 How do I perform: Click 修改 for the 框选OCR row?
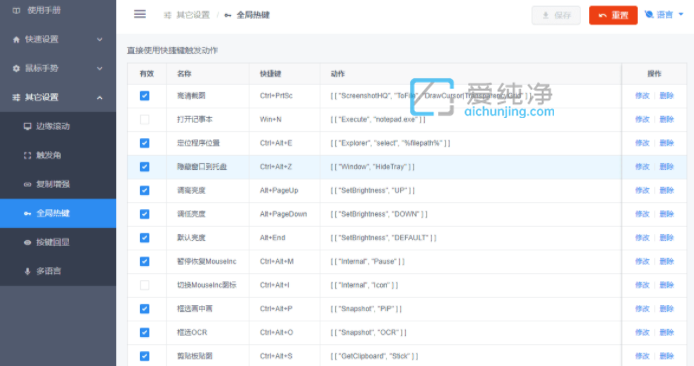(x=642, y=332)
